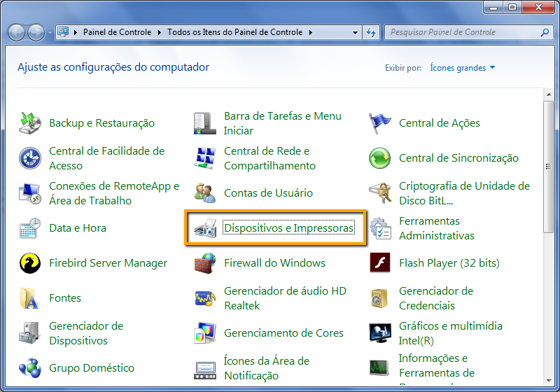Open the Ícones grandes view dropdown
Image resolution: width=560 pixels, height=392 pixels.
click(x=463, y=68)
